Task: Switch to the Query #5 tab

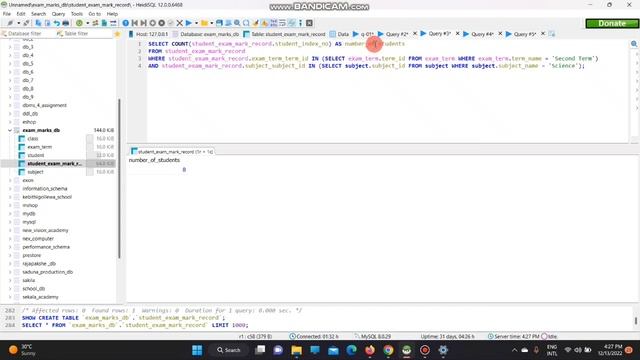Action: [521, 34]
